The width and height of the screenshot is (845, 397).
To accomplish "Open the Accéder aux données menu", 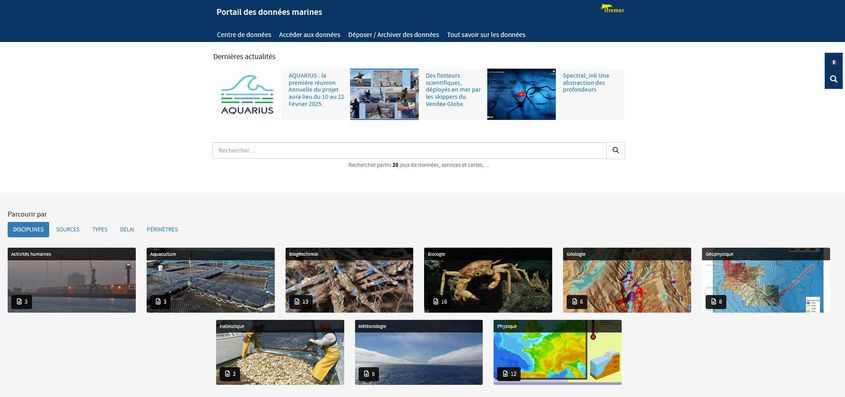I will click(309, 34).
